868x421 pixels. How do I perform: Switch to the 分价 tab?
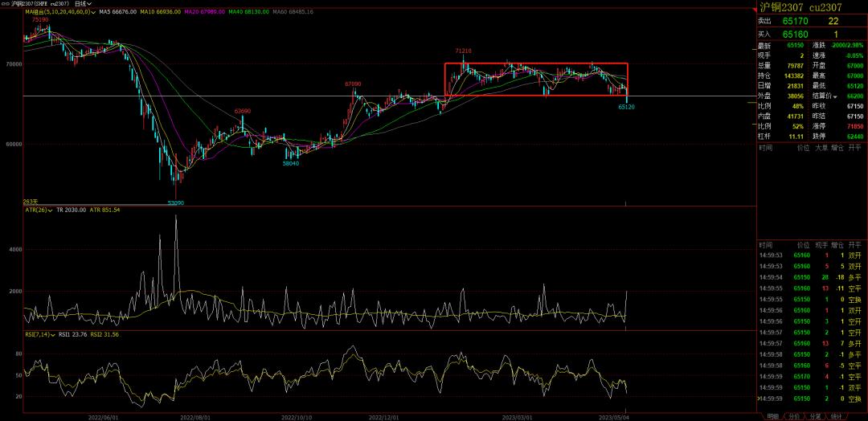(793, 416)
